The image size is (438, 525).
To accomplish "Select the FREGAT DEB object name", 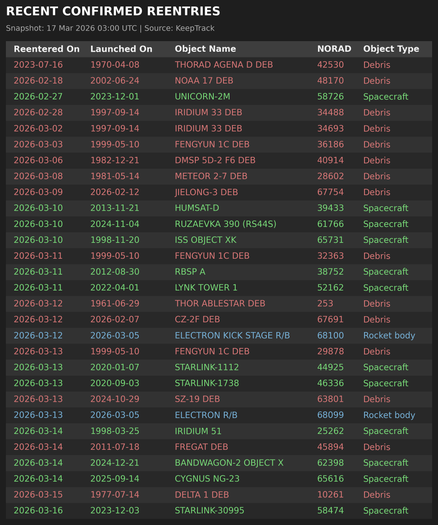I will pos(201,447).
